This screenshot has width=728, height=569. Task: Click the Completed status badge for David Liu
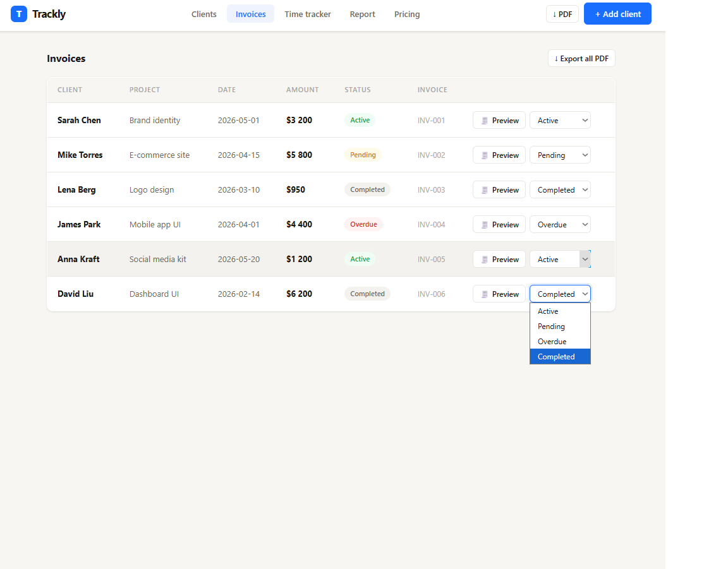pyautogui.click(x=367, y=294)
